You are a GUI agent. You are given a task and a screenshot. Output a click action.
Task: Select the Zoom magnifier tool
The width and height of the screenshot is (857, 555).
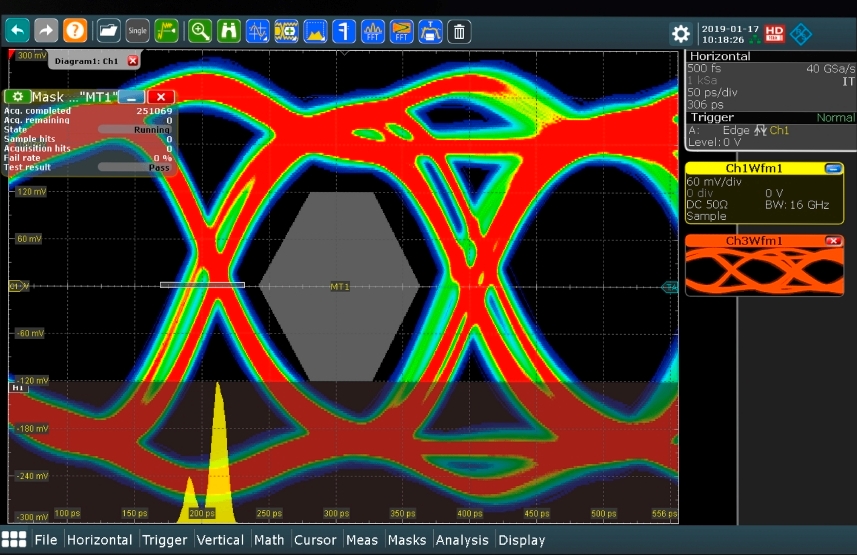tap(200, 31)
